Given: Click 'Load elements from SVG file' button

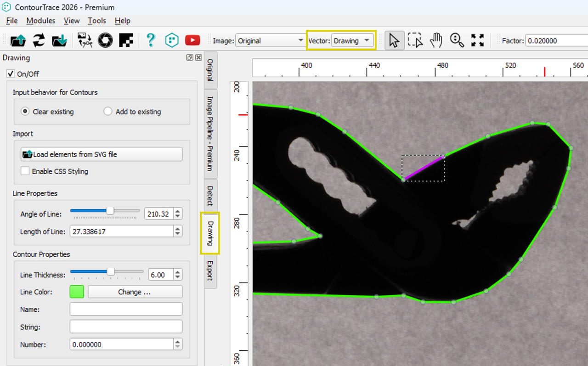Looking at the screenshot, I should tap(102, 154).
